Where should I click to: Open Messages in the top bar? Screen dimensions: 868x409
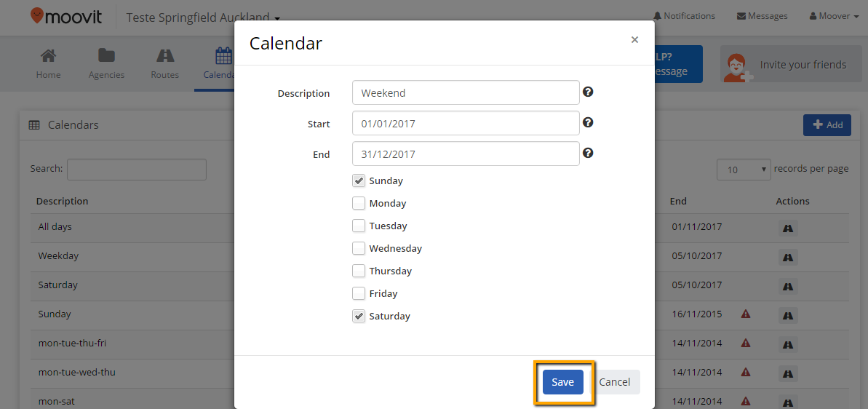coord(763,16)
